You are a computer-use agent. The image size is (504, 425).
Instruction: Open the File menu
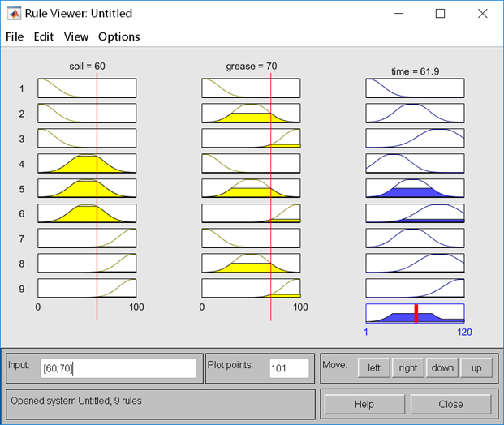[x=15, y=36]
